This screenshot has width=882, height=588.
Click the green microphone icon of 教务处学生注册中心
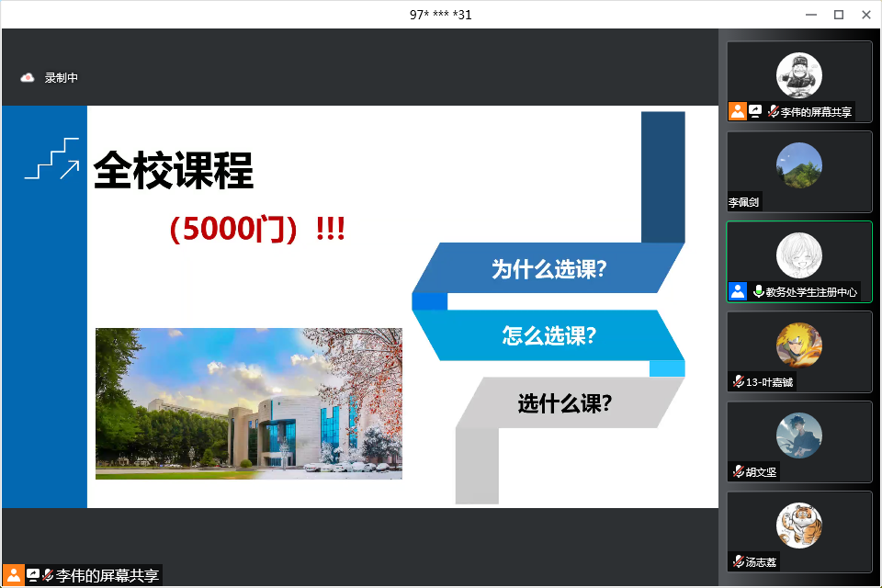click(x=758, y=291)
